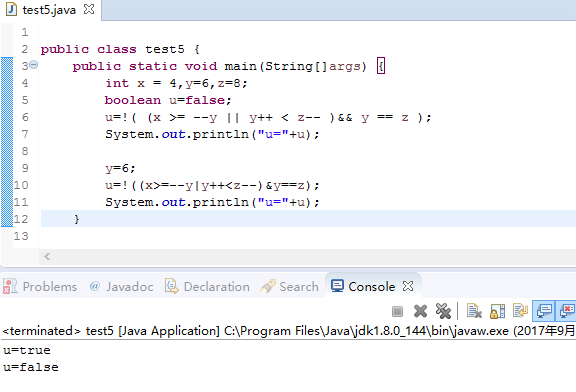Image resolution: width=576 pixels, height=392 pixels.
Task: Click line number 13 in the gutter
Action: pyautogui.click(x=21, y=236)
